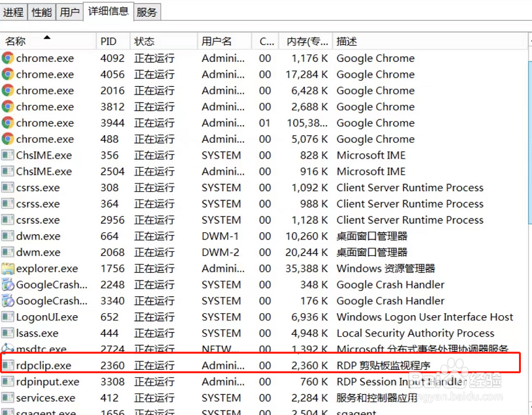Click memory value 17,284 K

coord(307,74)
